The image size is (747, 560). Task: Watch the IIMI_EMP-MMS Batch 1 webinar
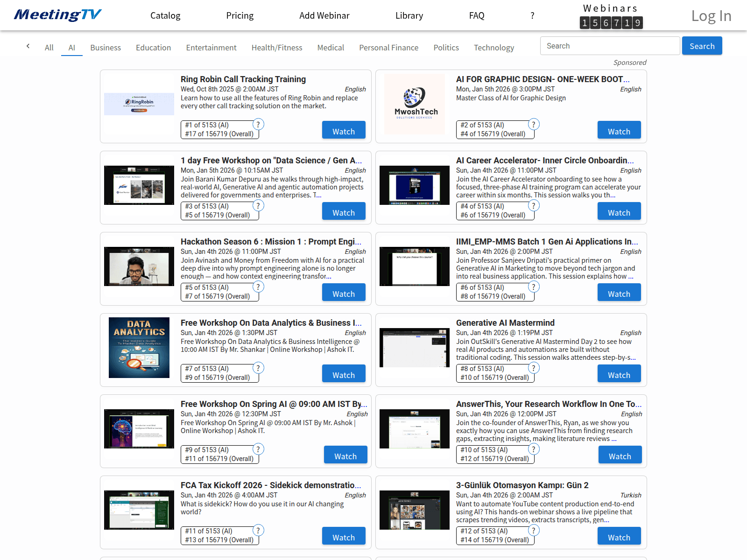[x=619, y=292]
